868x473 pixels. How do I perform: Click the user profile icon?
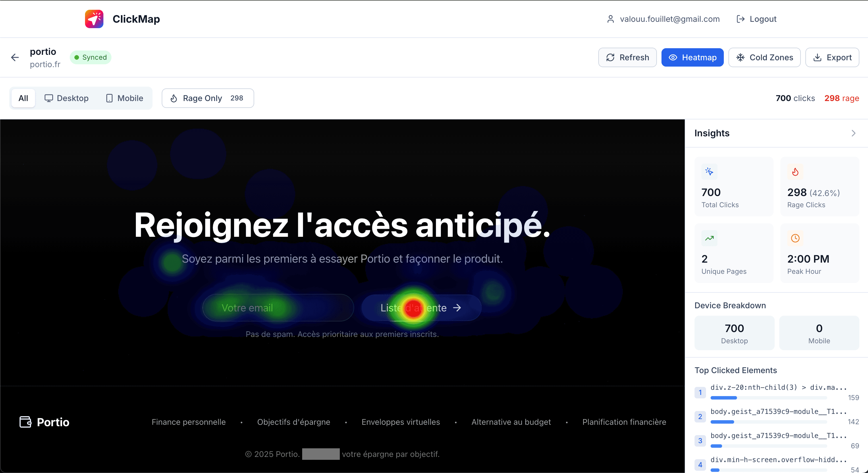pyautogui.click(x=610, y=19)
